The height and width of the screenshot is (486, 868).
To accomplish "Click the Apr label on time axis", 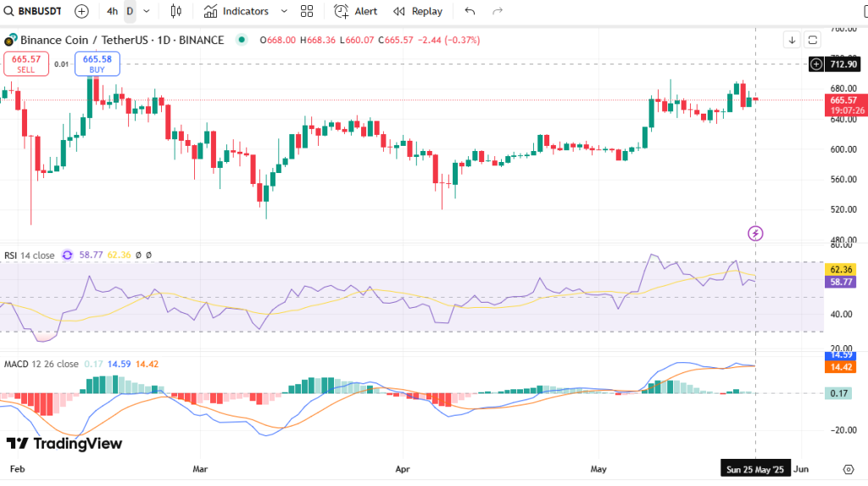I will pos(403,469).
